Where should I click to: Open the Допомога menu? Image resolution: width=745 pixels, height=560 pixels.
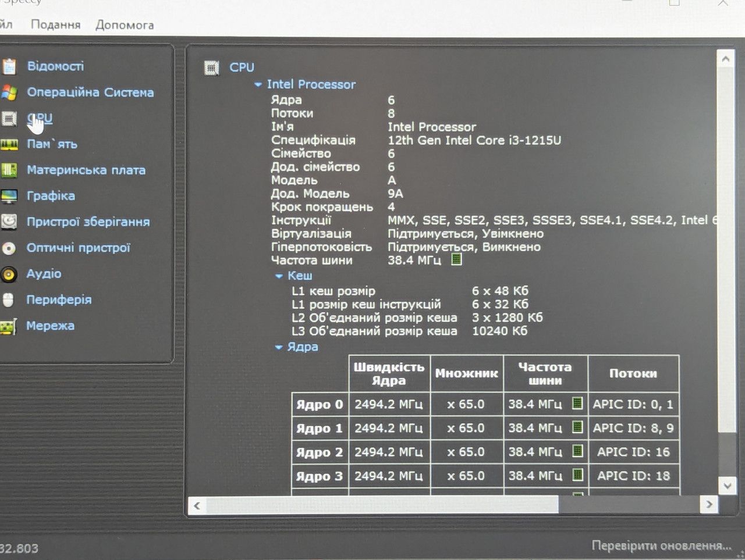[x=125, y=25]
